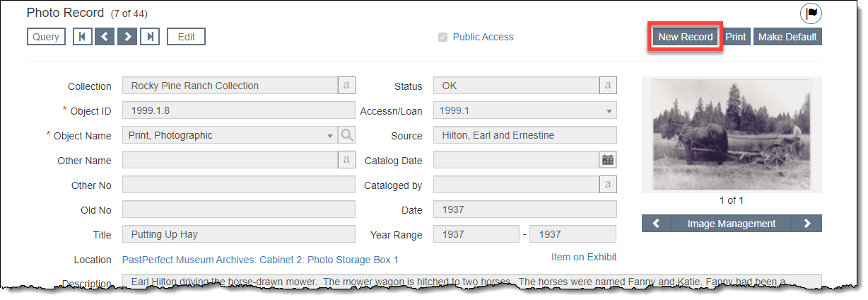Open authority list for Status field
Viewport: 868px width, 300px height.
[x=608, y=86]
